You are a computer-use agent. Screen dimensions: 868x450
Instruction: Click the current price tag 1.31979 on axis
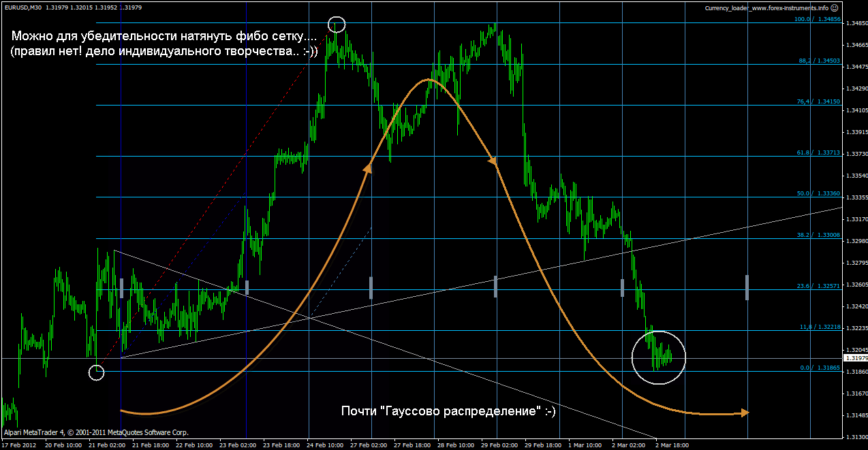(x=855, y=358)
